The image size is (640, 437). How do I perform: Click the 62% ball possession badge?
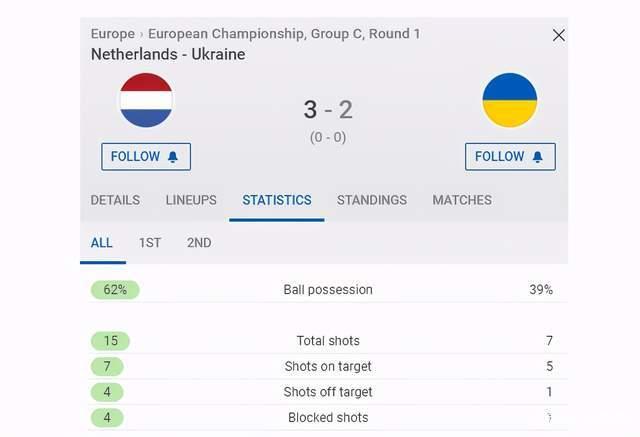coord(115,290)
